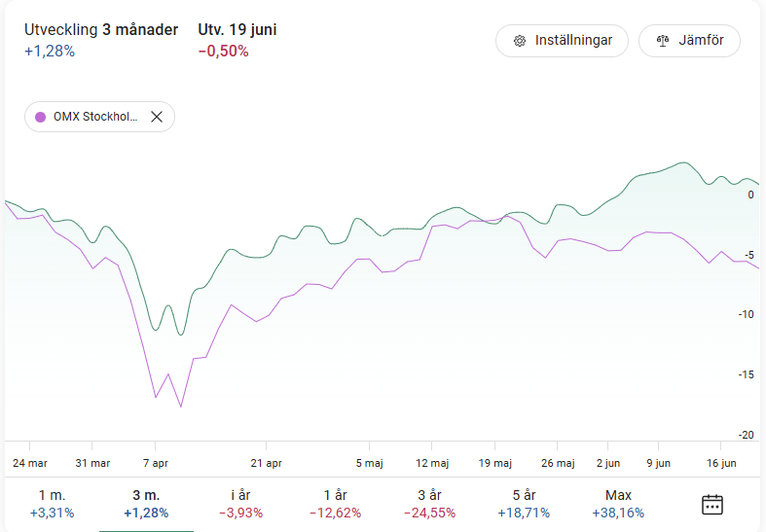Click the gear icon in Inställningar

click(x=520, y=41)
